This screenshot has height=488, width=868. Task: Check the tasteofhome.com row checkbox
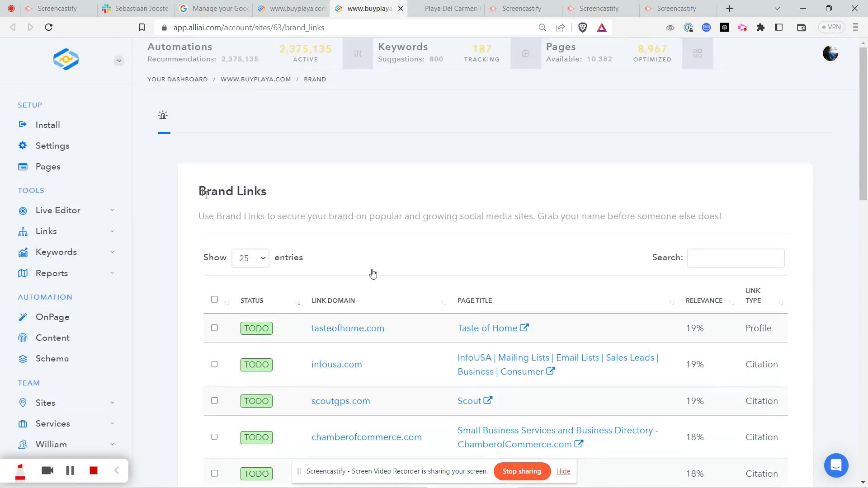214,328
